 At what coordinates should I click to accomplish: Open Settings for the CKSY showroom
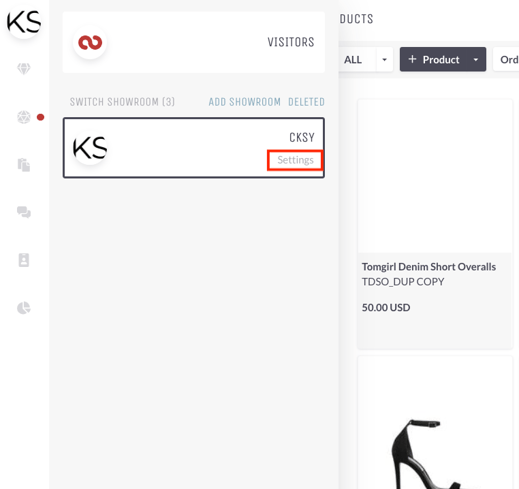(295, 160)
